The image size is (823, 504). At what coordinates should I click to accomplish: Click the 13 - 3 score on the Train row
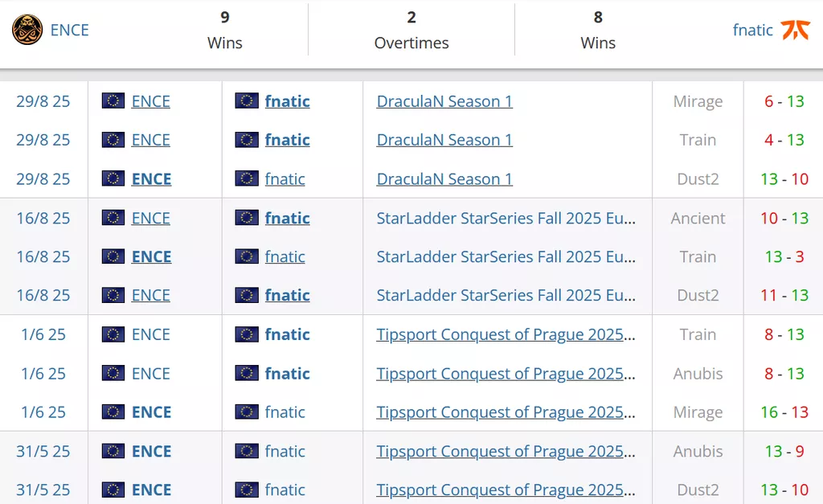[784, 256]
